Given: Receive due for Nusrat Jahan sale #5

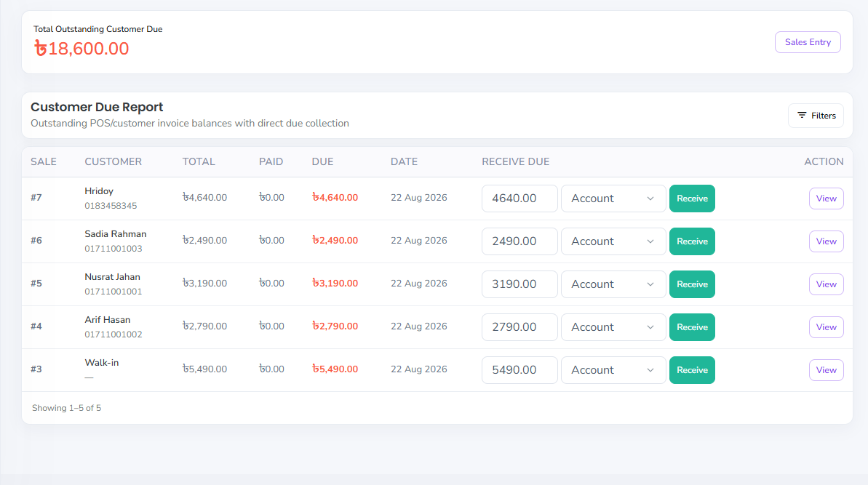Looking at the screenshot, I should pos(692,284).
